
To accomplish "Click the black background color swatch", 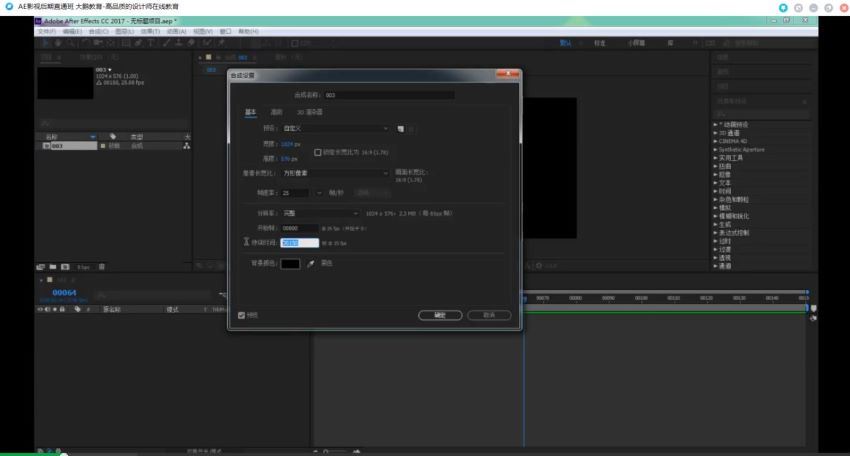I will (290, 263).
